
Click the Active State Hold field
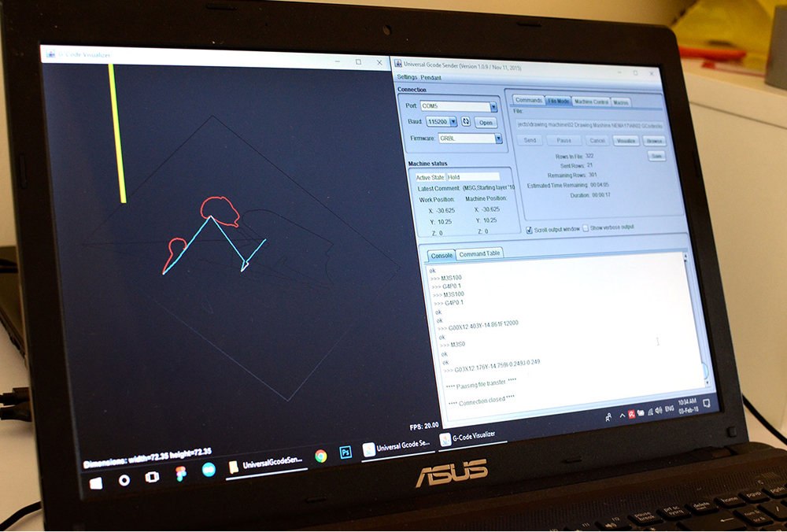point(473,176)
